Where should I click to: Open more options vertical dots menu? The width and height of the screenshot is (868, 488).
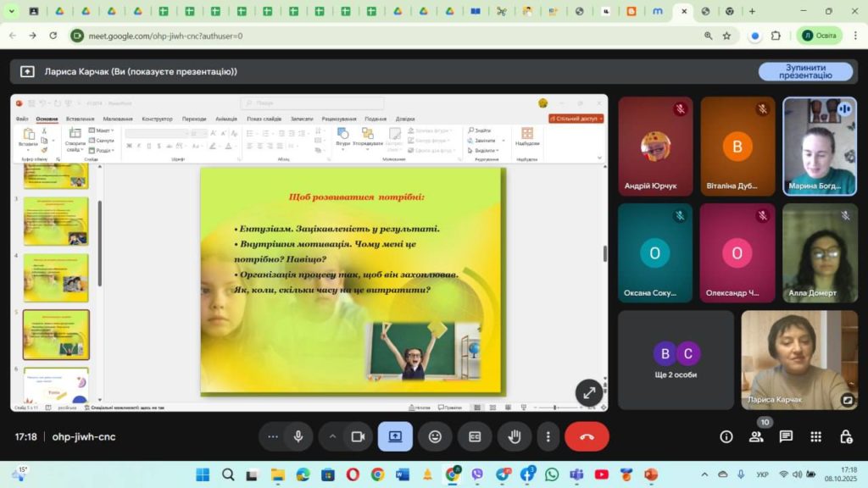548,436
